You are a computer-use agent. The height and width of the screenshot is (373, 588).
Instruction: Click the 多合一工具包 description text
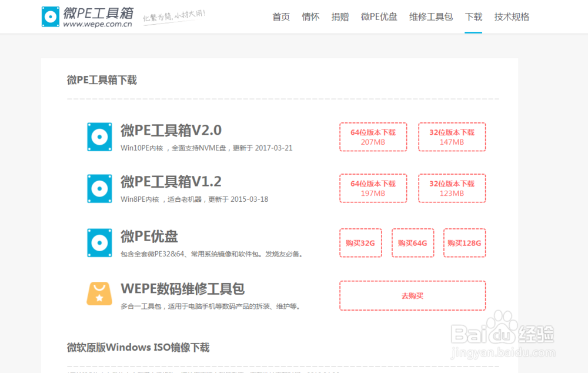[x=211, y=306]
